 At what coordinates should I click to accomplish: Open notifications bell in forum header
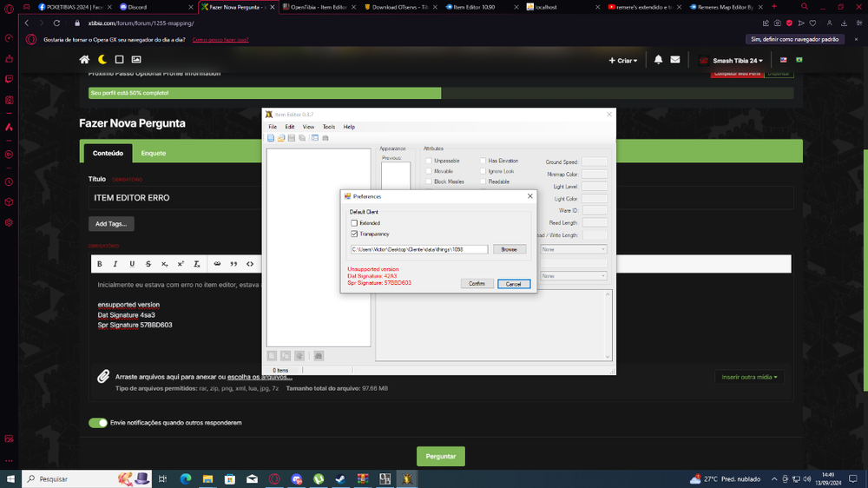658,60
